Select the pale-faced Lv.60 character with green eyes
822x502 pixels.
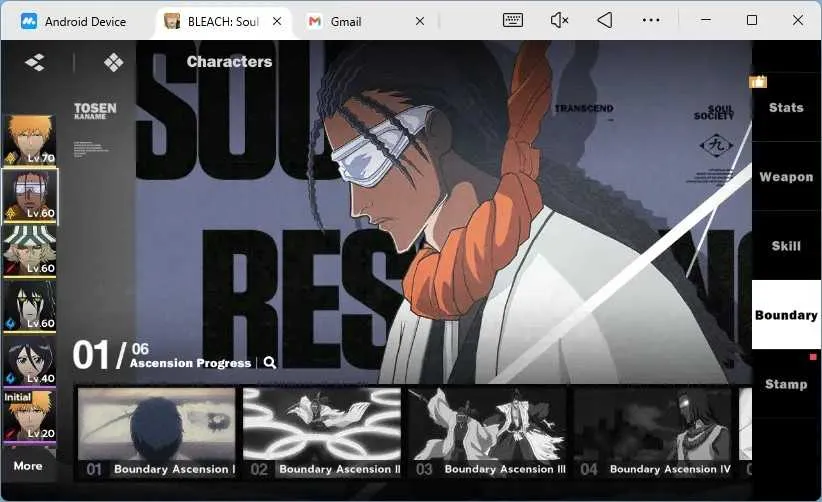pos(30,306)
